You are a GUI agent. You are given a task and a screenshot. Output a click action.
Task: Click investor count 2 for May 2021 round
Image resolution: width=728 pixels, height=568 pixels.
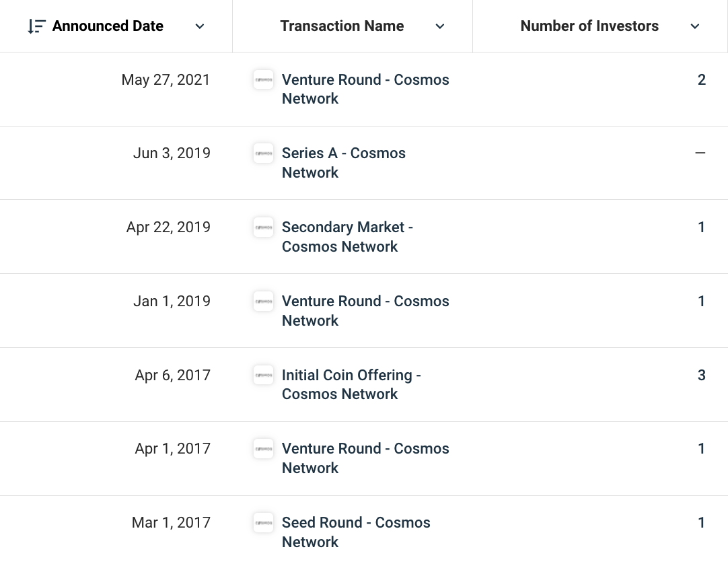point(701,79)
